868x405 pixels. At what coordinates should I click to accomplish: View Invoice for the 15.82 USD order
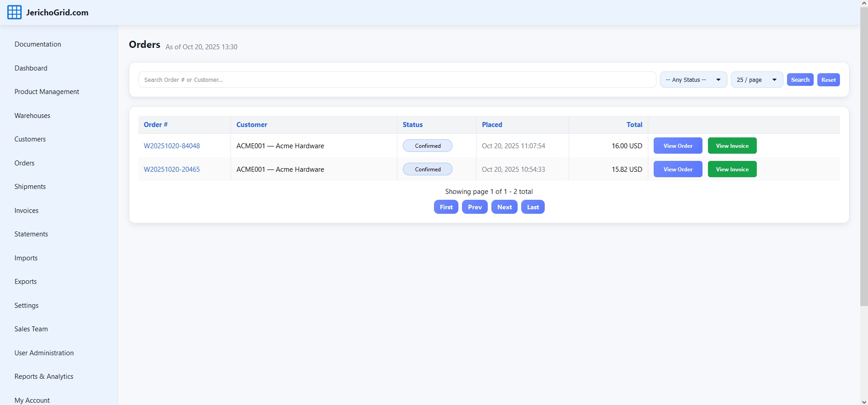pyautogui.click(x=732, y=170)
